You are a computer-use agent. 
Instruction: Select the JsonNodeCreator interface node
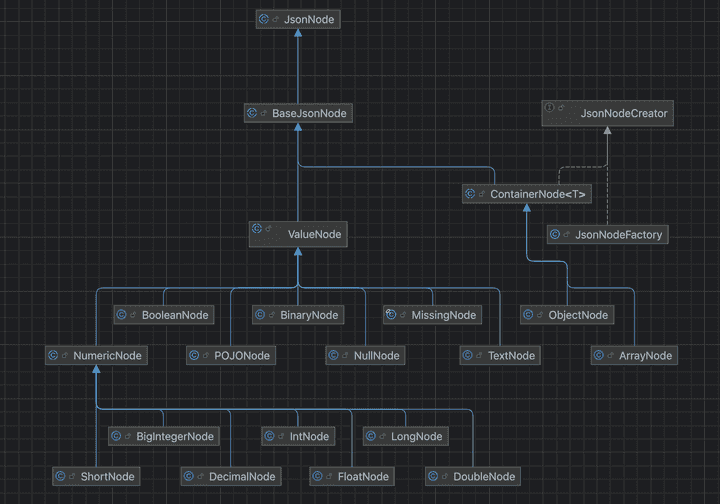pos(608,113)
